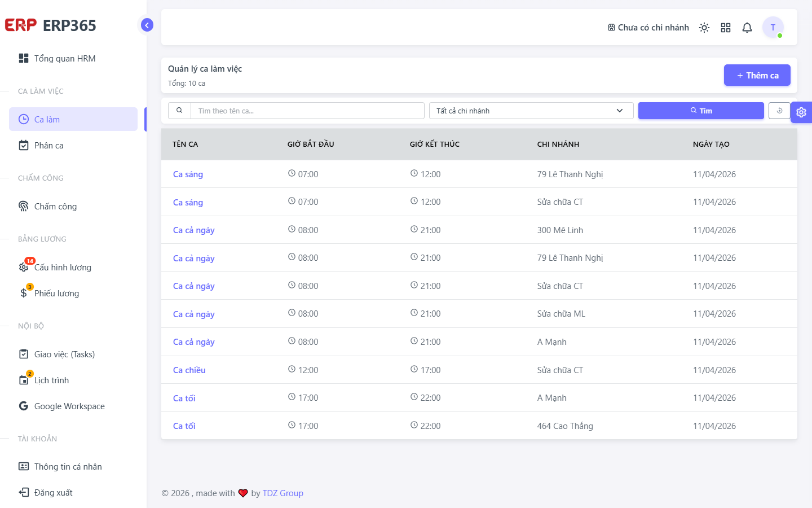
Task: Open the user avatar T menu
Action: pos(773,27)
